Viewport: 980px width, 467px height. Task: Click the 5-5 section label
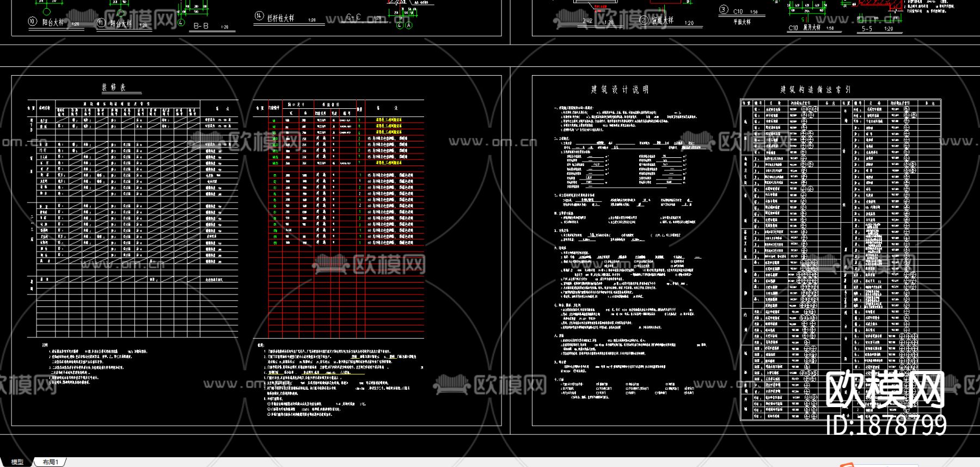click(x=867, y=28)
